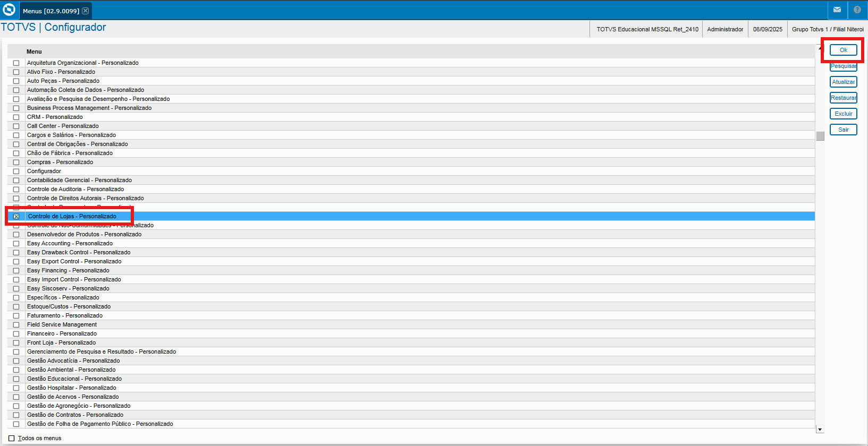Click Grupo Totvs 1 / Filial Niteroi
Screen dimensions: 868x446
pyautogui.click(x=828, y=29)
